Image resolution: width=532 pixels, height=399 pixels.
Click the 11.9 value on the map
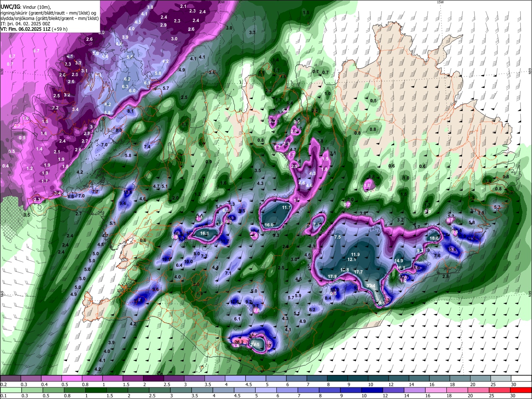pyautogui.click(x=355, y=254)
